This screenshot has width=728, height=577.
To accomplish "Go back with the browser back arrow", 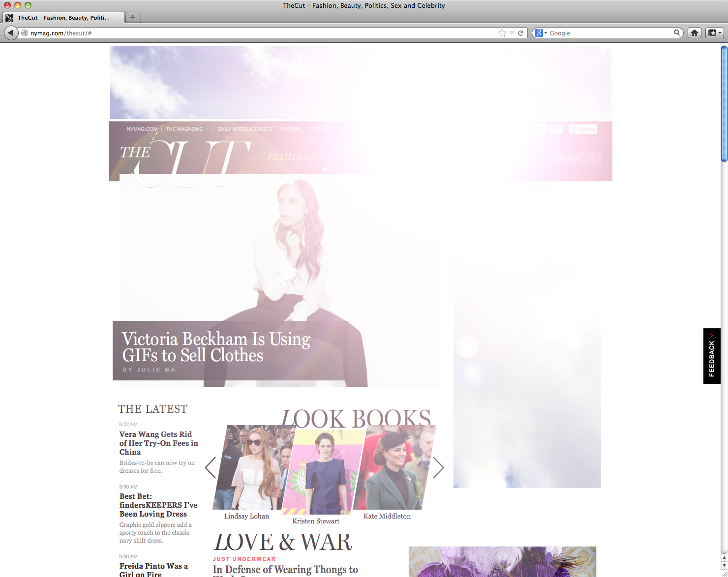I will point(11,33).
